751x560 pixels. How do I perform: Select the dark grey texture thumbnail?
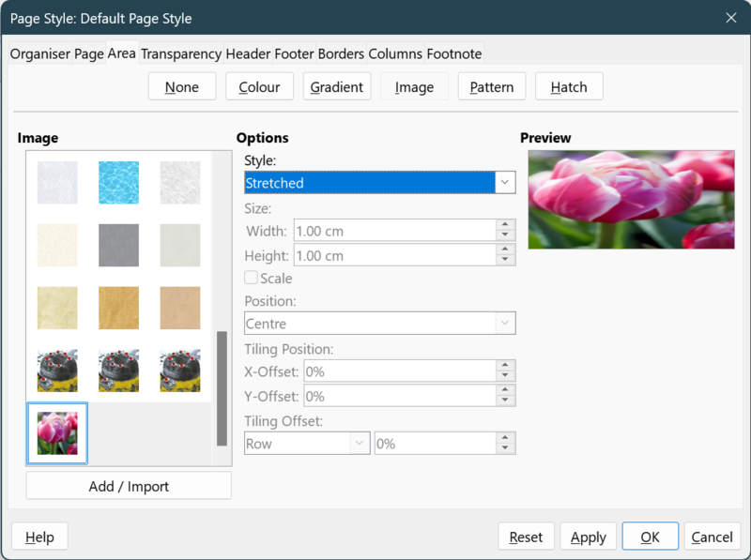(119, 245)
